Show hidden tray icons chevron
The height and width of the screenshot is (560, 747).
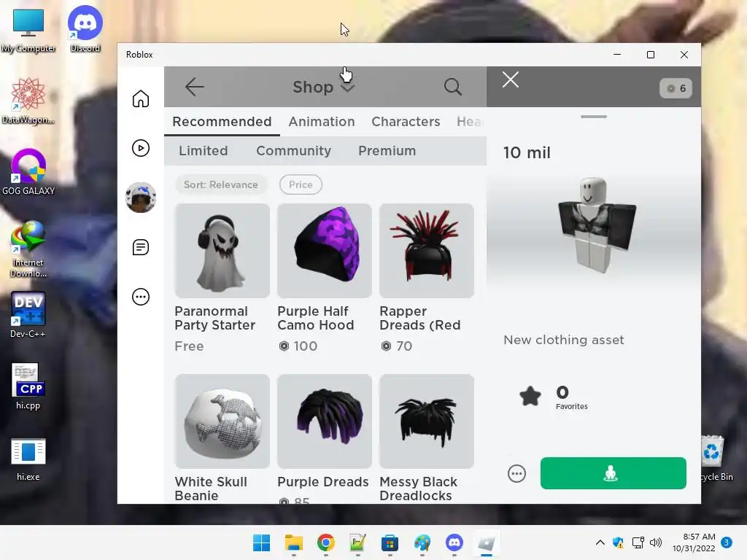tap(600, 542)
